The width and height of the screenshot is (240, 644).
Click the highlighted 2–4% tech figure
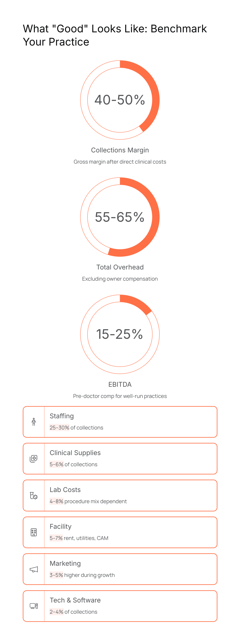56,612
